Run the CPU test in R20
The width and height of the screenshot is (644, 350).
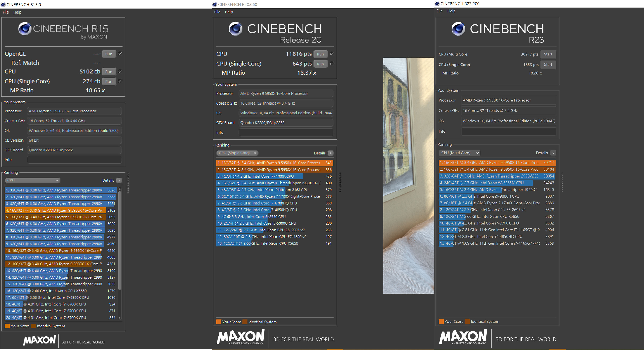pyautogui.click(x=320, y=54)
